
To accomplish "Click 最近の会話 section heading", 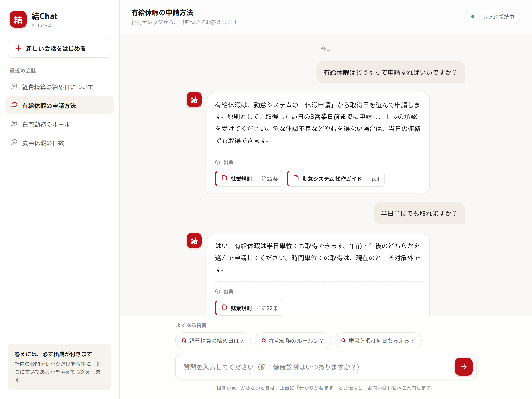I will [x=23, y=71].
